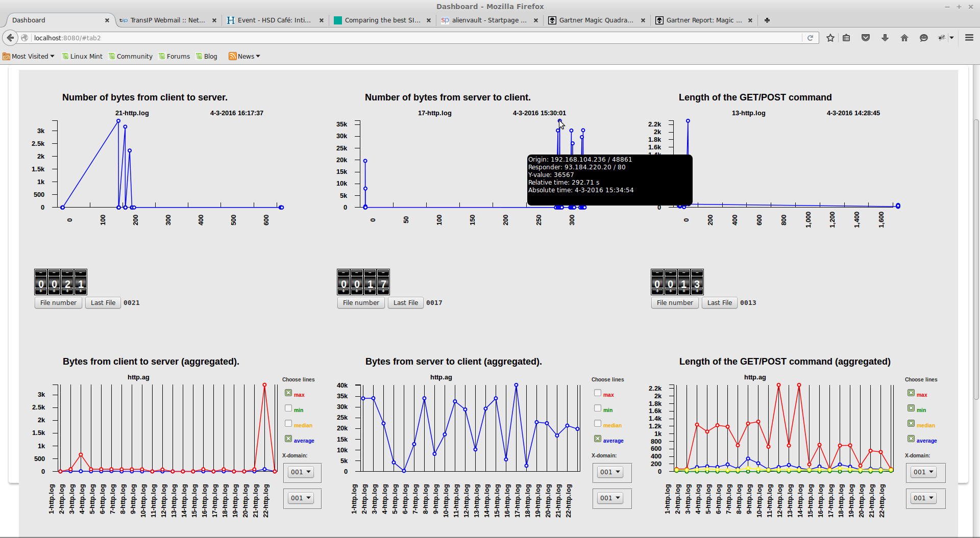Uncheck median in GET/POST command aggregated chart
Image resolution: width=980 pixels, height=538 pixels.
911,423
